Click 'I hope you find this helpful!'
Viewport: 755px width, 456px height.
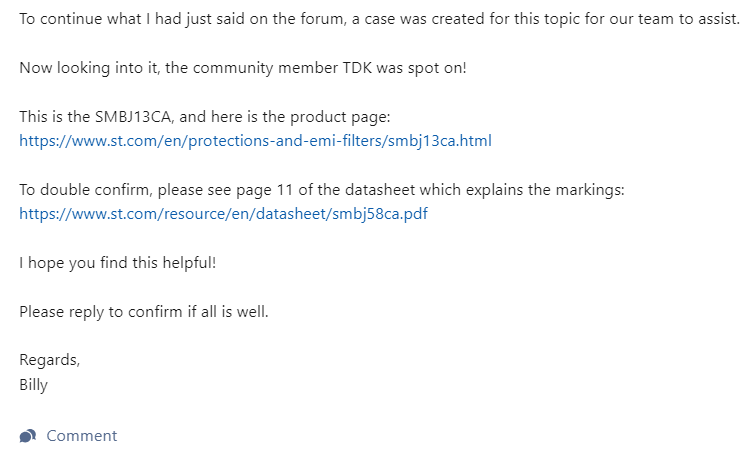click(117, 263)
